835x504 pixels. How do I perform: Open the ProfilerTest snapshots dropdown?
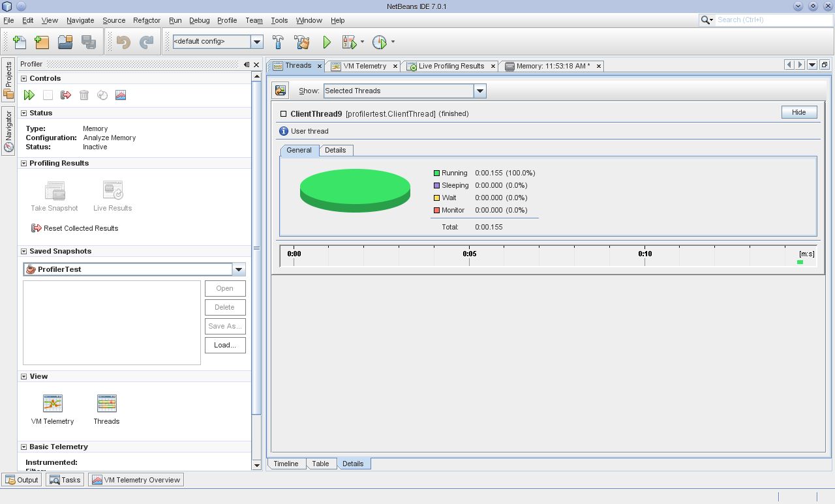pyautogui.click(x=239, y=269)
